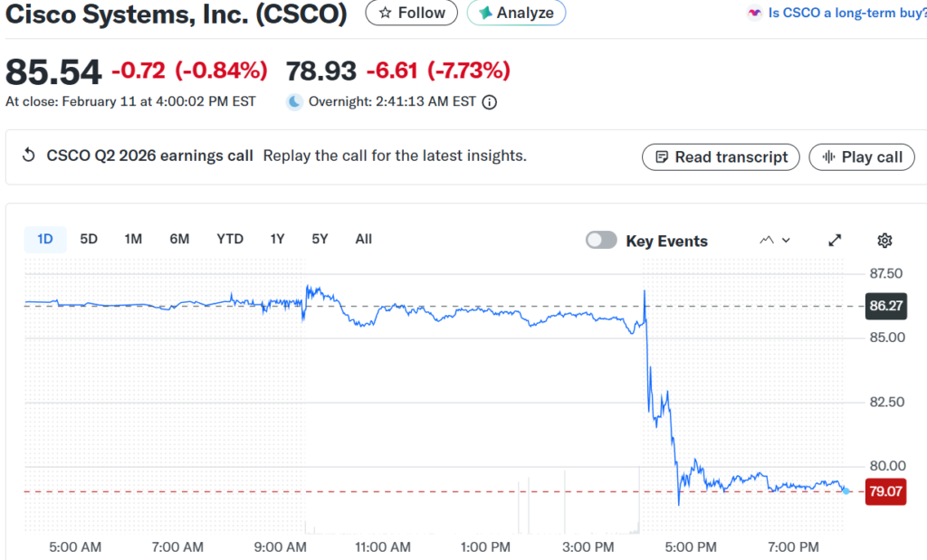Click the overnight info icon
This screenshot has height=560, width=927.
[490, 102]
